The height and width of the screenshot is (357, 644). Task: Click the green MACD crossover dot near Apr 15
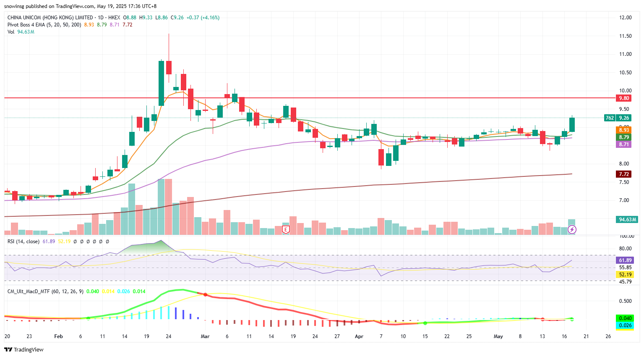point(425,323)
